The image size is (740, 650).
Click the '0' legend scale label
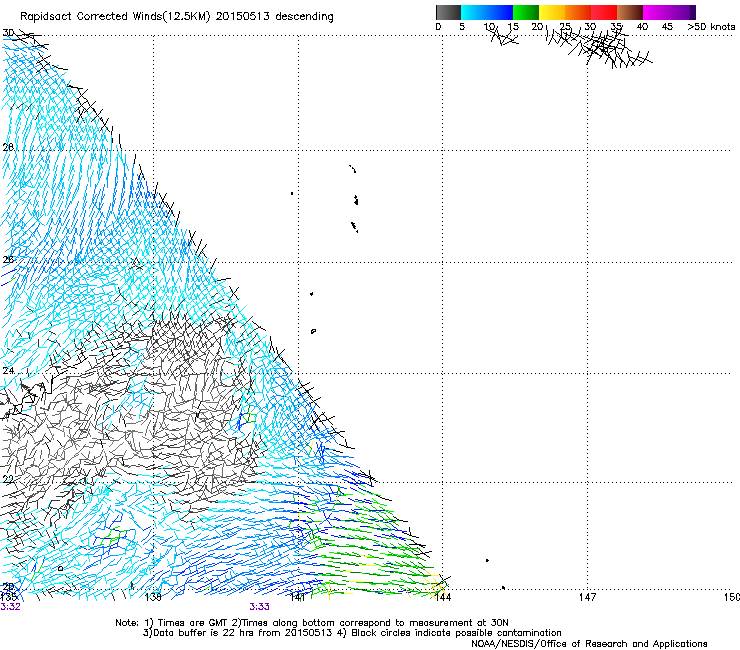pos(438,26)
